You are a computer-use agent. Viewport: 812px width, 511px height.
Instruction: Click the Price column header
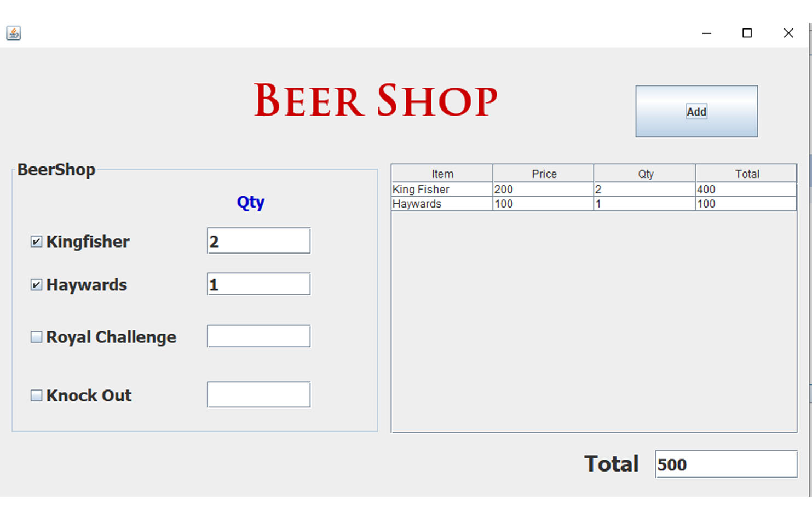click(543, 173)
